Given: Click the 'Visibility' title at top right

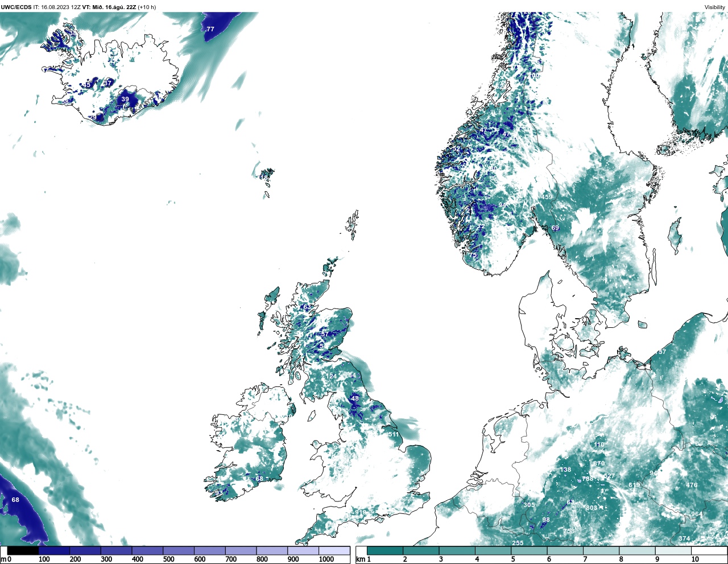Looking at the screenshot, I should point(715,7).
